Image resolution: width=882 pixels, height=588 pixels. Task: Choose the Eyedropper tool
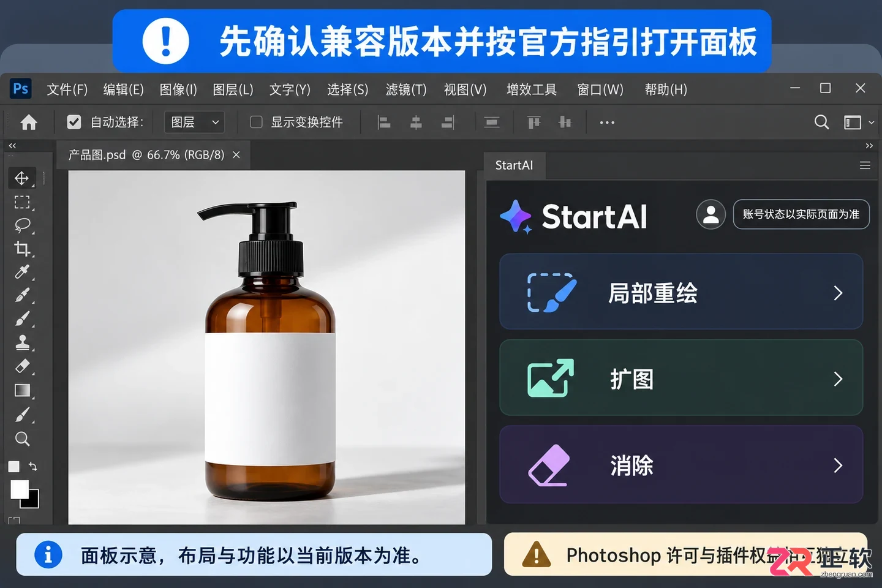coord(22,272)
